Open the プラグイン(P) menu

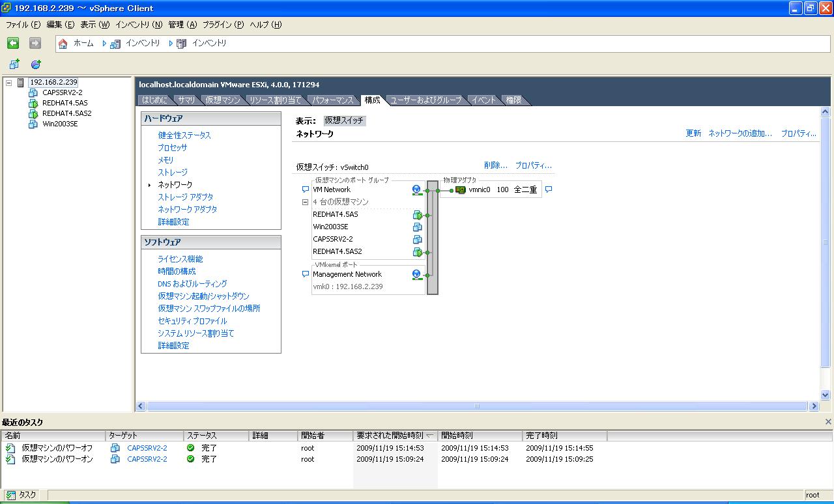pos(223,25)
